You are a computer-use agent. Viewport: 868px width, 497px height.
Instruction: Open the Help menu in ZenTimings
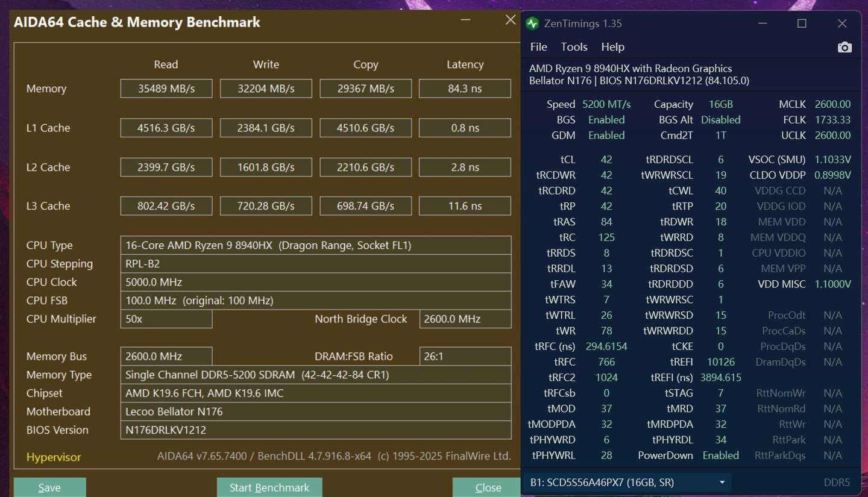612,47
